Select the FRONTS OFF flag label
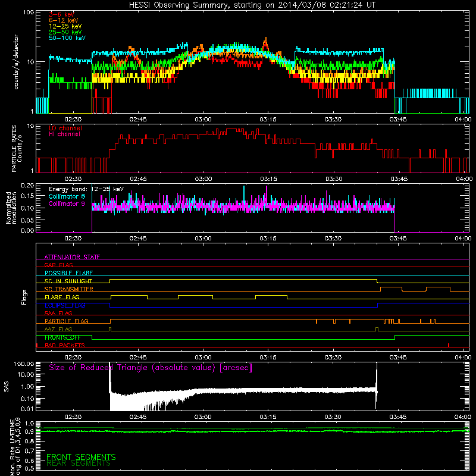Screen dimensions: 476x476 point(62,337)
